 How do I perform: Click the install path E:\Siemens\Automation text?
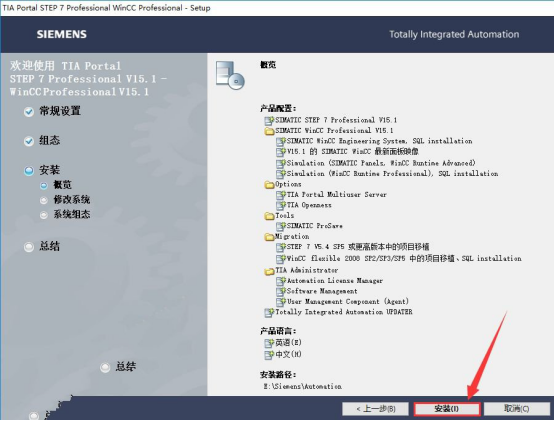(302, 387)
